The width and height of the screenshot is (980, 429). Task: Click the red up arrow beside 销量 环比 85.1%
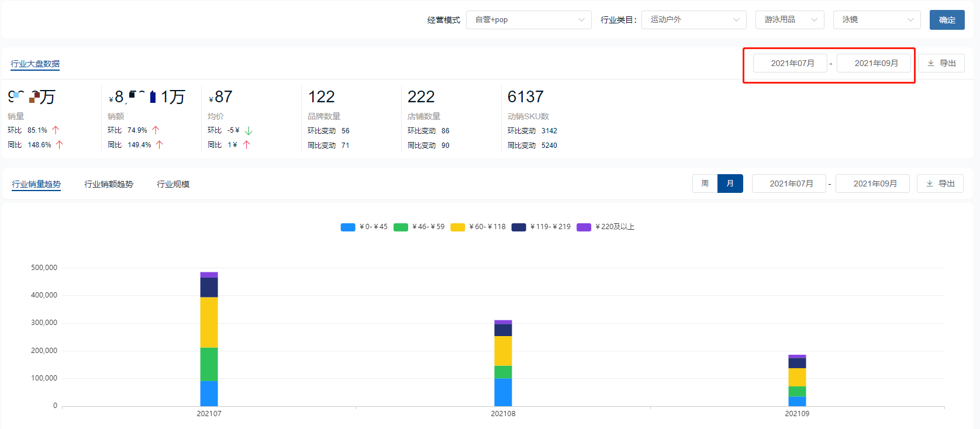click(x=56, y=130)
